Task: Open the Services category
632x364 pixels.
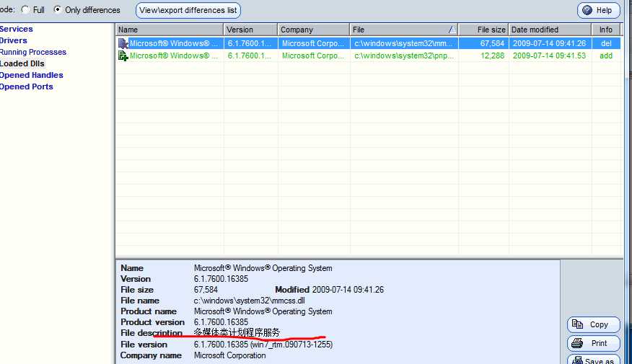Action: [17, 29]
